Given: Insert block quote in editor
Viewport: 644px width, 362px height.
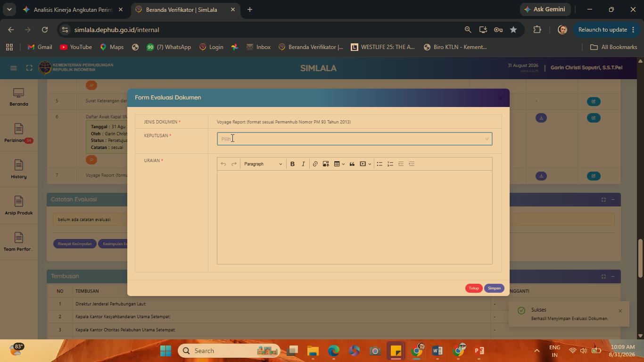Looking at the screenshot, I should (x=352, y=164).
